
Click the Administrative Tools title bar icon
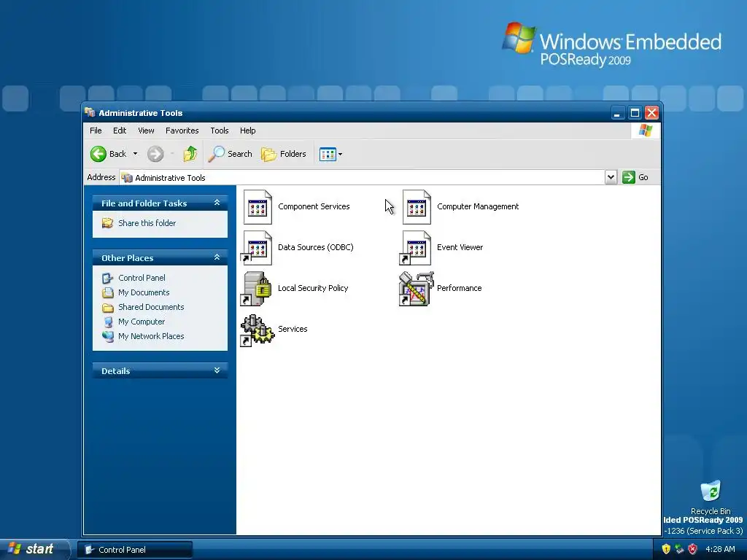click(x=90, y=112)
